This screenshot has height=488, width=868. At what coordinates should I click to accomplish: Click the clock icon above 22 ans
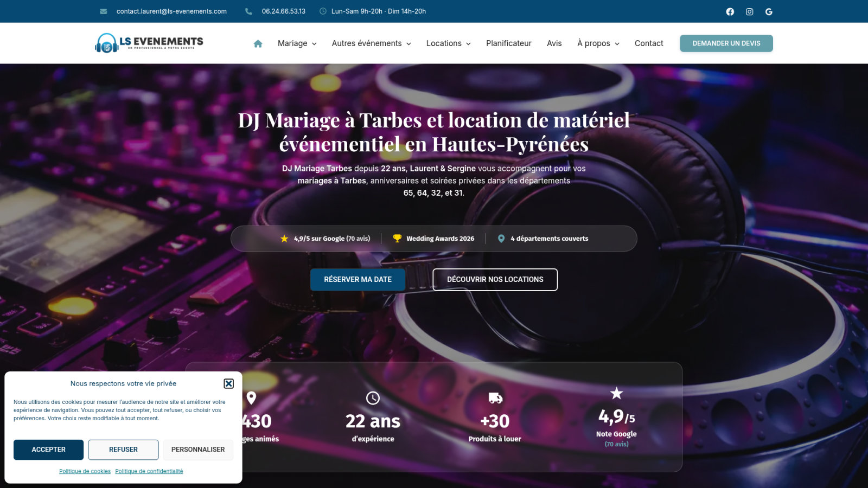coord(373,398)
